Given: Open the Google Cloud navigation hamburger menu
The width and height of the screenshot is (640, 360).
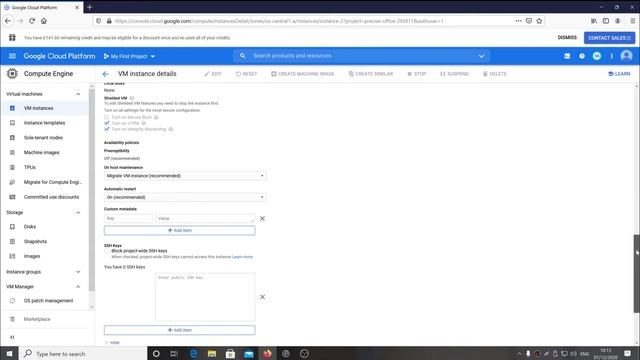Looking at the screenshot, I should [12, 56].
